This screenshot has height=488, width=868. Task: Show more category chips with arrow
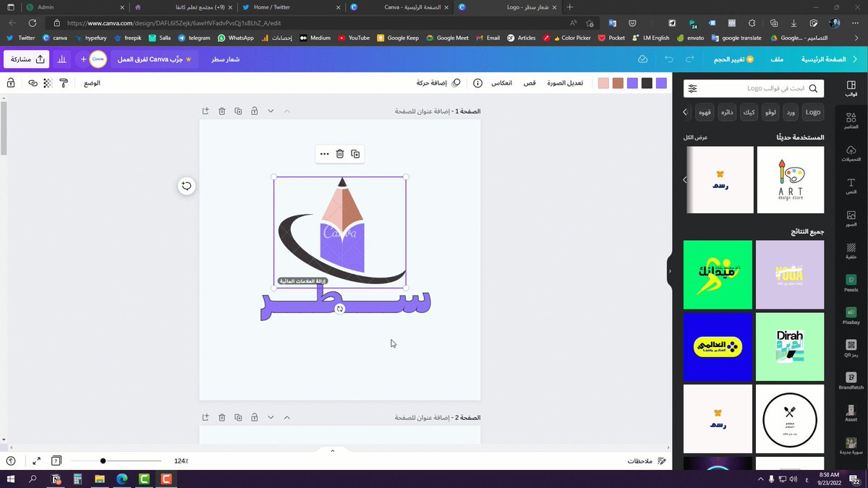click(686, 112)
